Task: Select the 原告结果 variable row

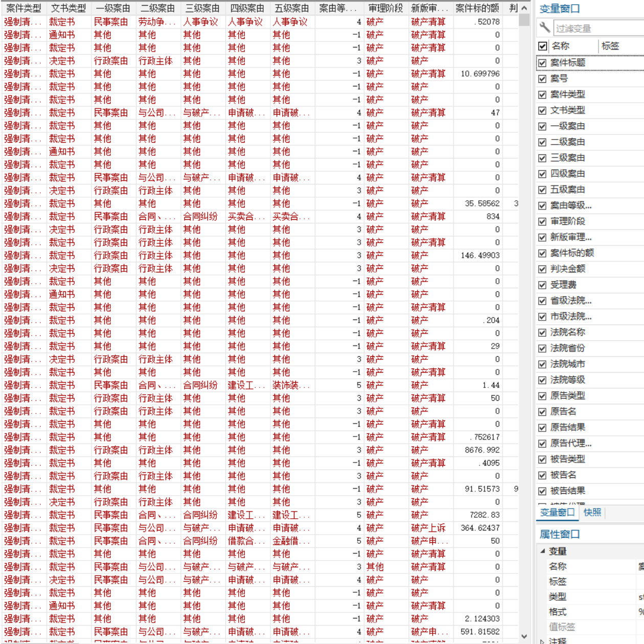Action: pyautogui.click(x=590, y=427)
